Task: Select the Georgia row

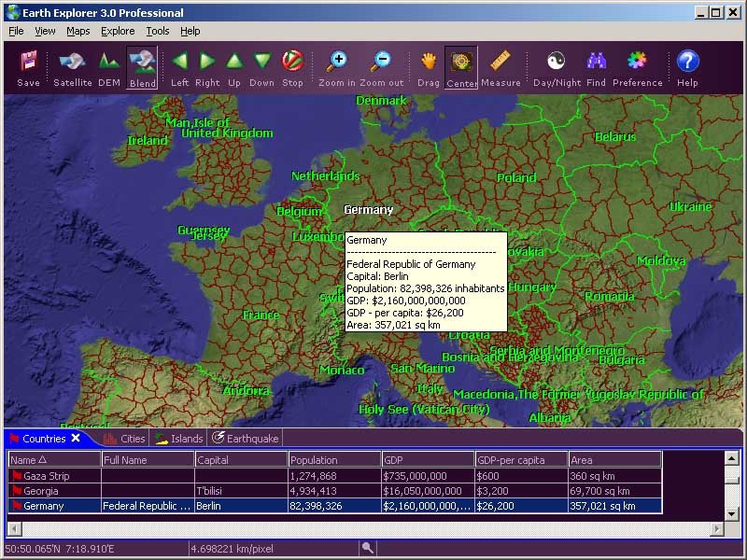Action: 335,491
